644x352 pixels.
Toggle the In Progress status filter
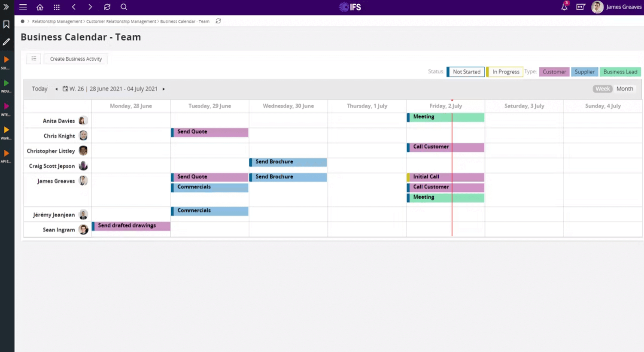(506, 72)
